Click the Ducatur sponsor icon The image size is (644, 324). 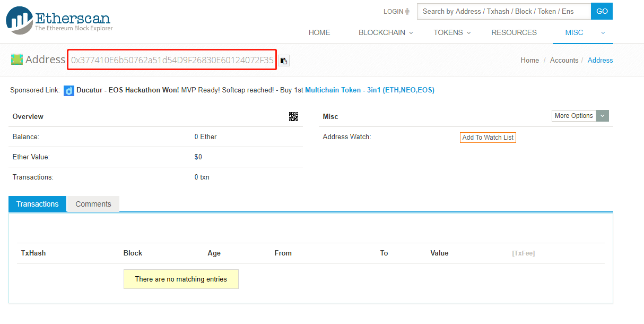tap(69, 91)
